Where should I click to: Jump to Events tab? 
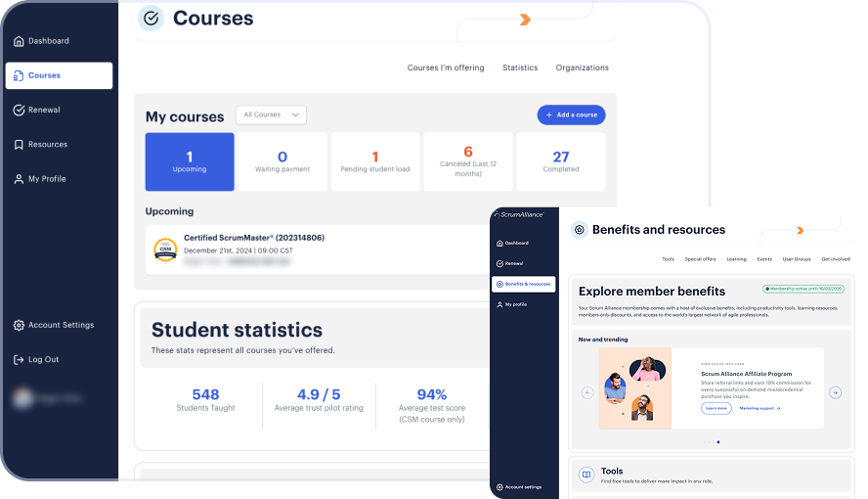pyautogui.click(x=764, y=259)
